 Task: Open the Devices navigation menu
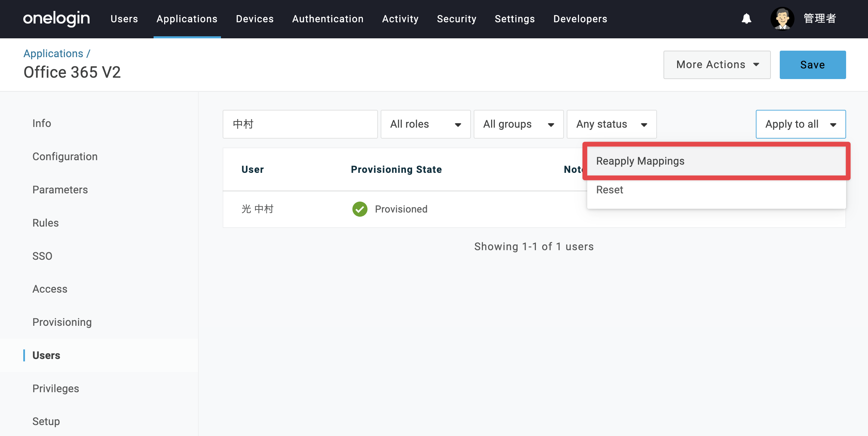tap(255, 19)
